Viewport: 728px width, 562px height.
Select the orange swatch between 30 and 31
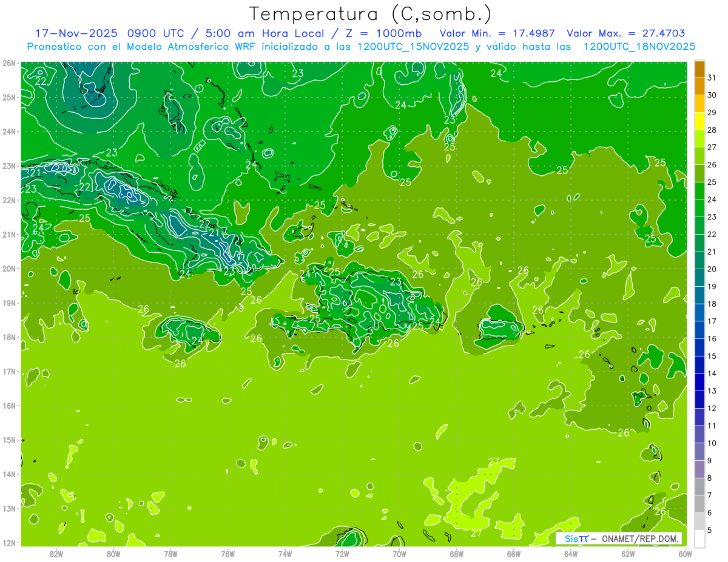(x=699, y=87)
